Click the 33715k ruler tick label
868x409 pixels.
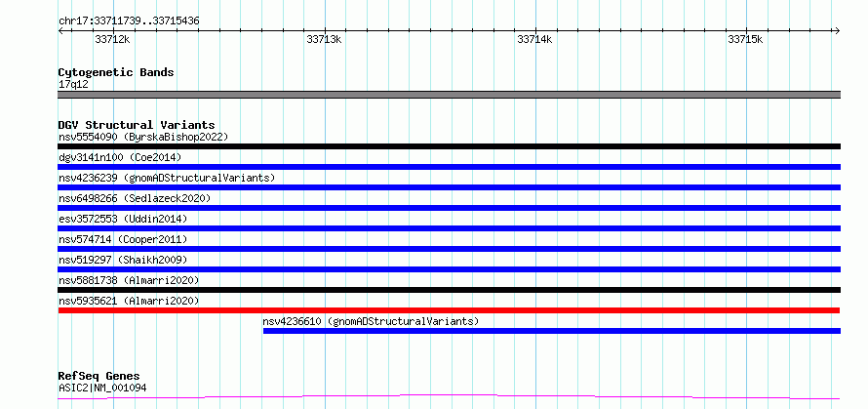click(745, 39)
